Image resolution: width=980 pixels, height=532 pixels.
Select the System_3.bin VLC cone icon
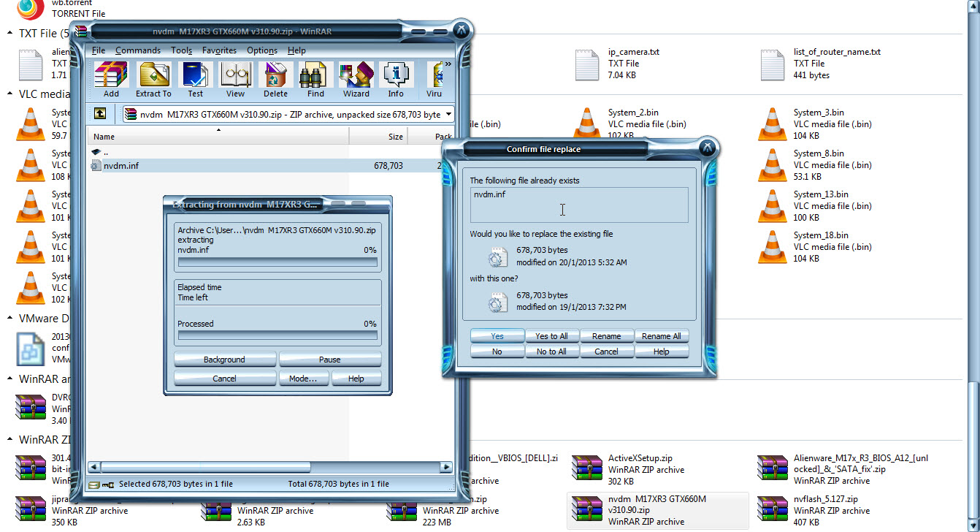click(x=772, y=124)
